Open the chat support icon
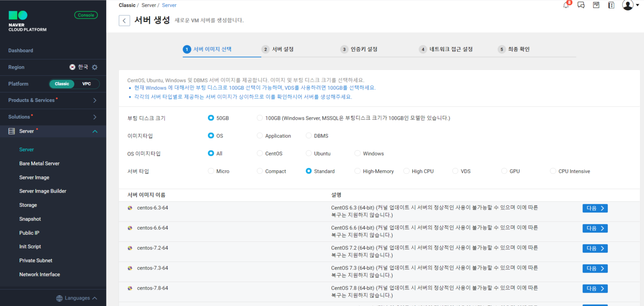This screenshot has width=644, height=306. coord(581,5)
